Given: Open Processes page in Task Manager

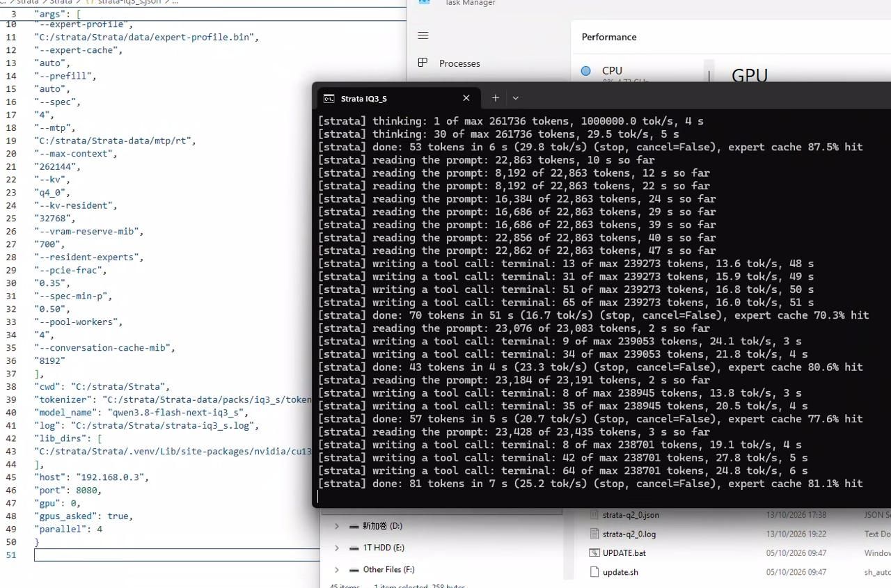Looking at the screenshot, I should coord(459,63).
